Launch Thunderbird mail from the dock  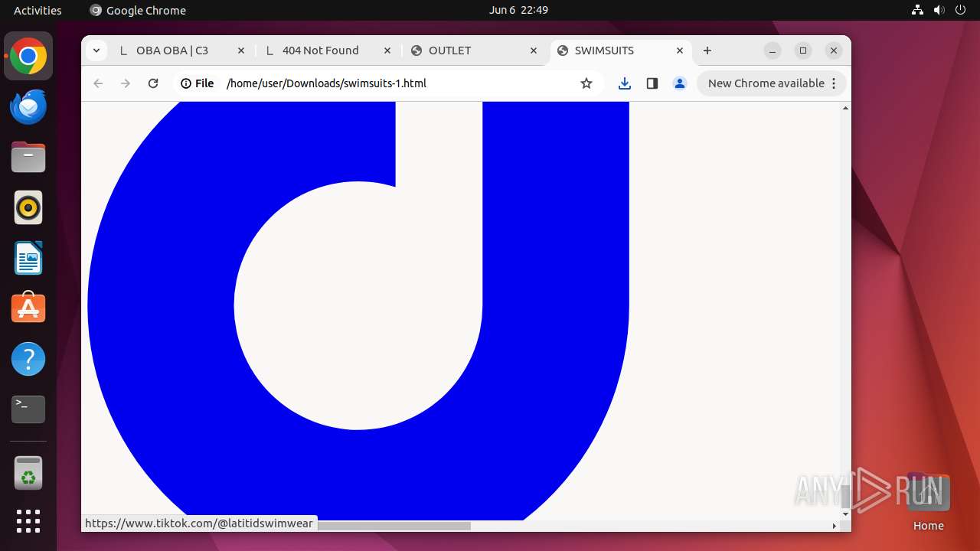[x=28, y=107]
